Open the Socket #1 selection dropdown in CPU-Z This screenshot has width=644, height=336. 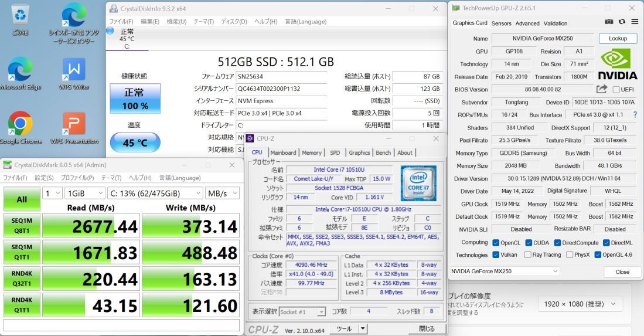(x=302, y=312)
